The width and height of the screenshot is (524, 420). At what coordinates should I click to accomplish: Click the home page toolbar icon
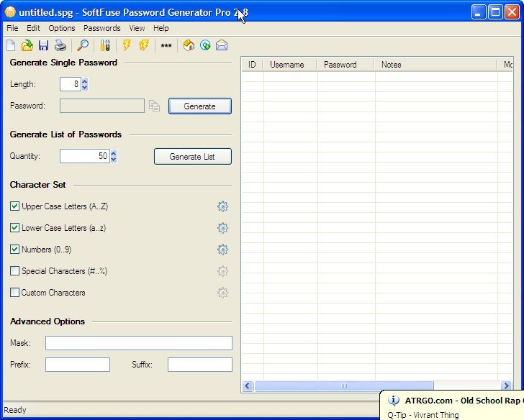pyautogui.click(x=189, y=45)
